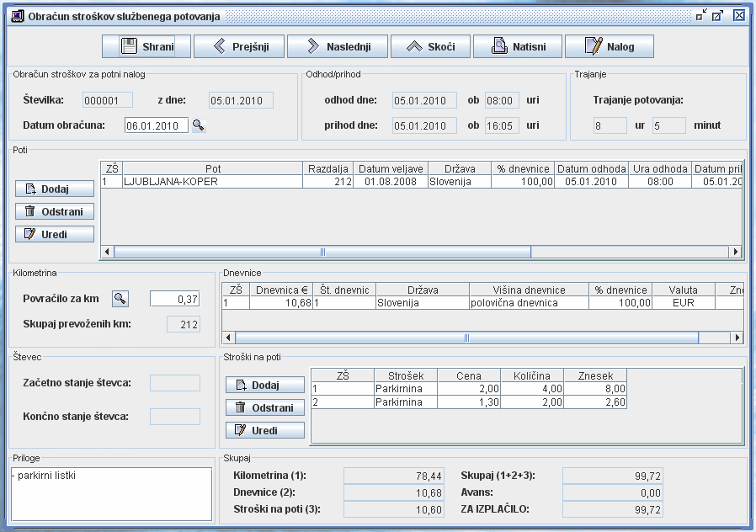Click the Dnevnice table horizontal scrollbar thumb

pos(465,338)
